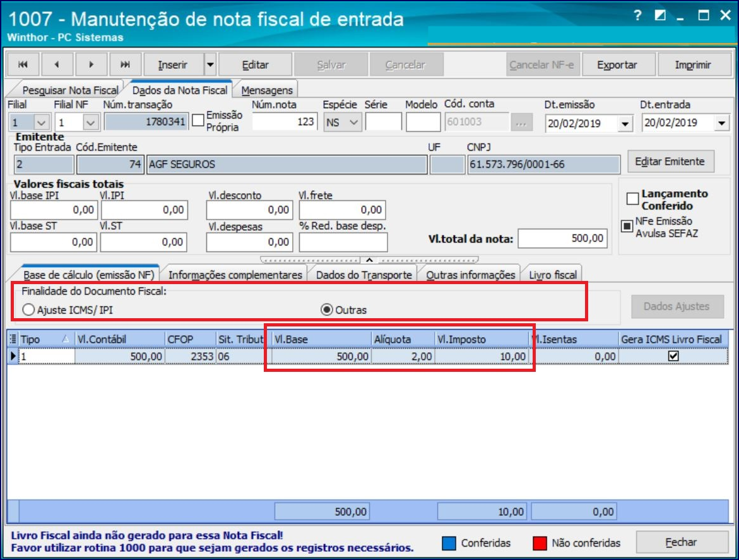Click Alíquota cell value 2,00

(x=403, y=356)
